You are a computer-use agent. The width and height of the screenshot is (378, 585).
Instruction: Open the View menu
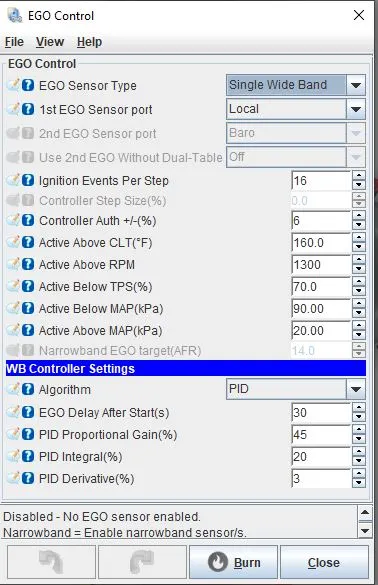coord(50,42)
